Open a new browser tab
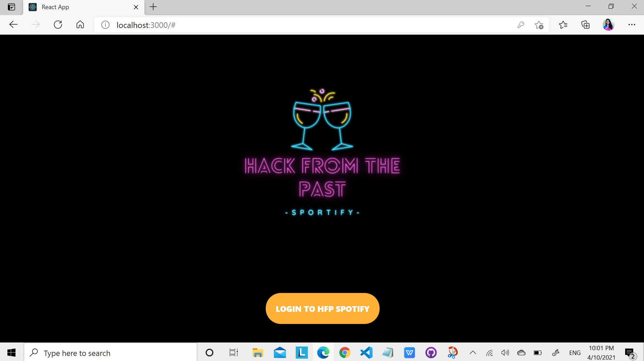The image size is (644, 361). pos(153,7)
